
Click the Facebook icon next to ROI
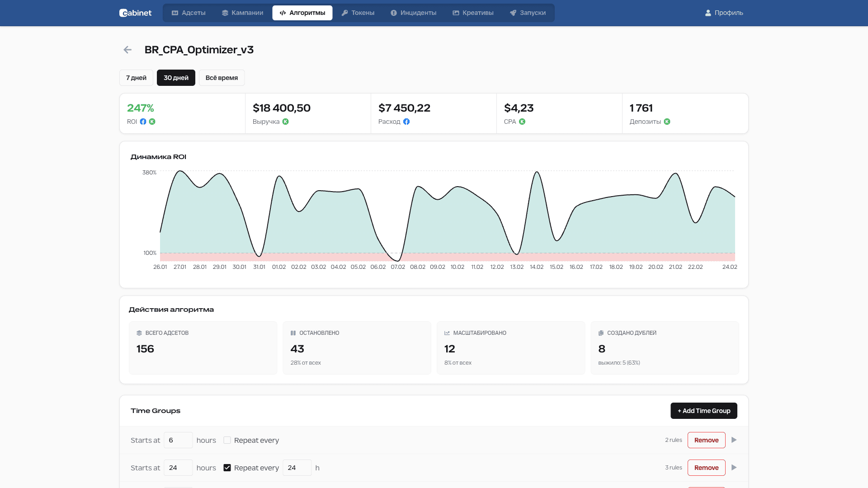pos(143,122)
